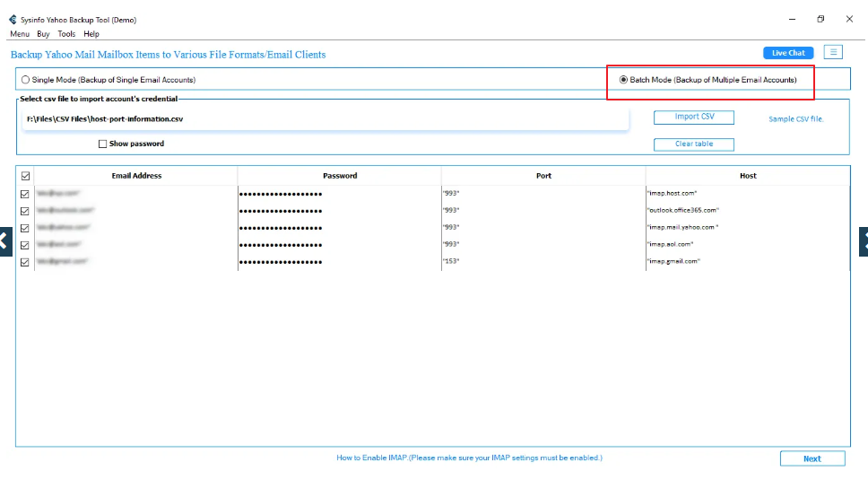Uncheck the row with imap.aol.com

coord(25,245)
